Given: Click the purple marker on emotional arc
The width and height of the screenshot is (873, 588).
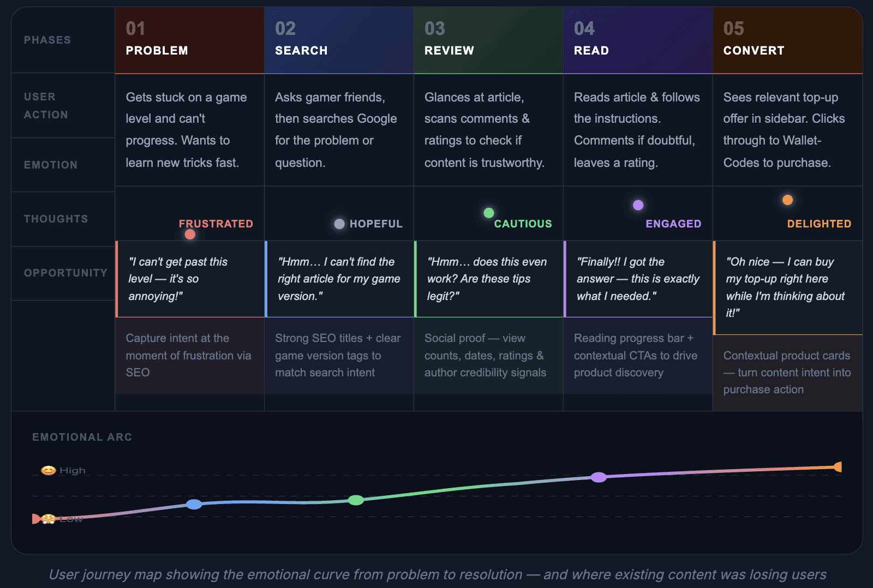Looking at the screenshot, I should [x=599, y=477].
